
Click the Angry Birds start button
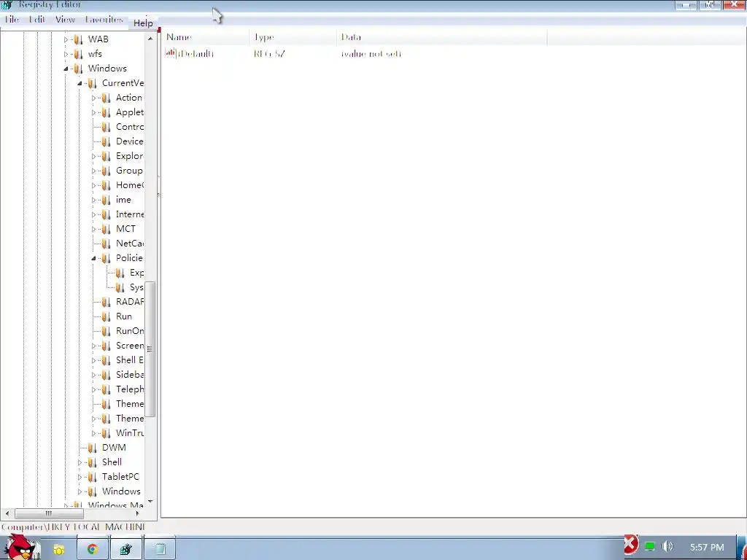coord(21,548)
